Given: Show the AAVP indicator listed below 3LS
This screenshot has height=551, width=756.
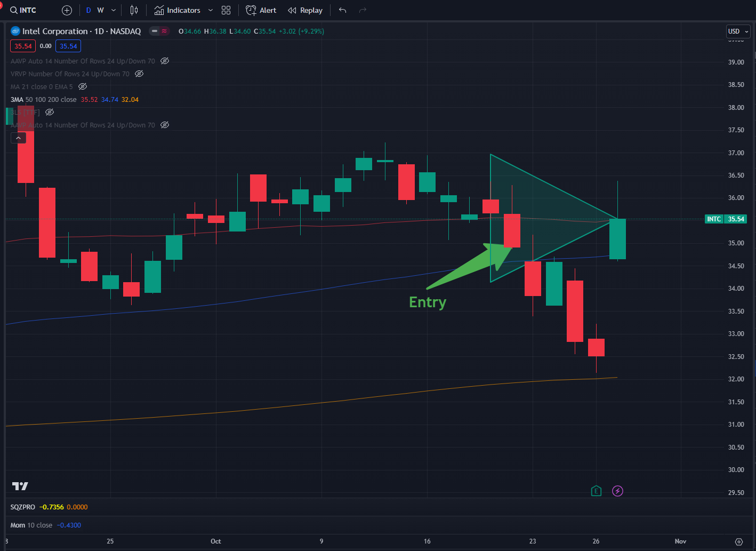Looking at the screenshot, I should [x=165, y=125].
